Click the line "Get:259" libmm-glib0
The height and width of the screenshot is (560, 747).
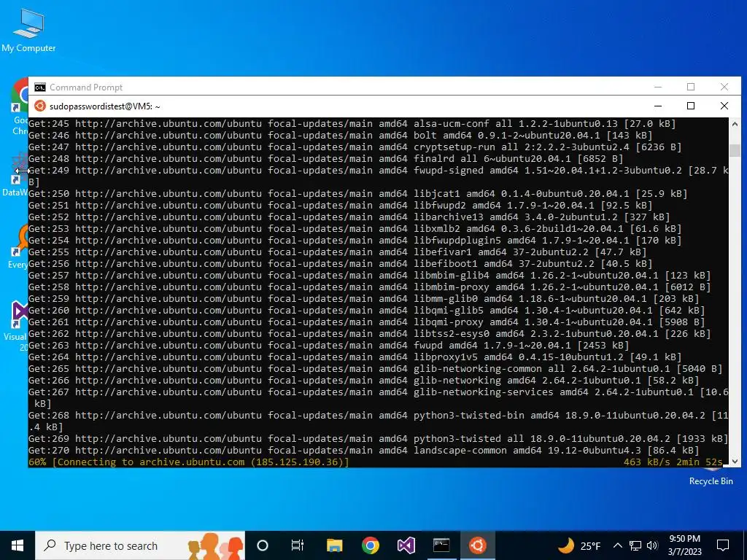point(363,298)
